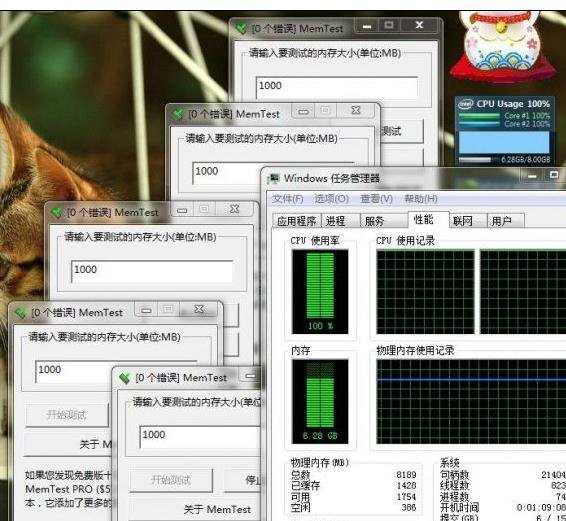
Task: Switch to the 服务 tab
Action: [383, 221]
